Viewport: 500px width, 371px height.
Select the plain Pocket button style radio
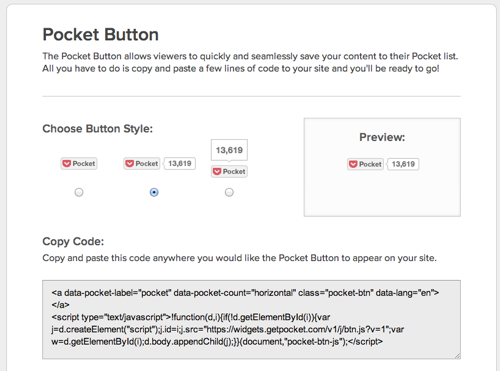(79, 192)
